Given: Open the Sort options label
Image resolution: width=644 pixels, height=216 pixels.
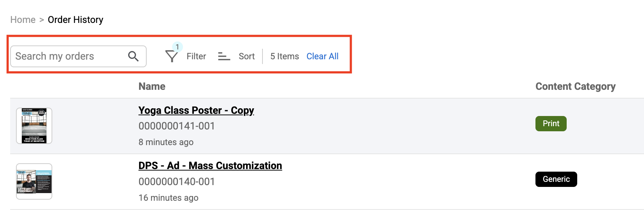Looking at the screenshot, I should pos(246,56).
